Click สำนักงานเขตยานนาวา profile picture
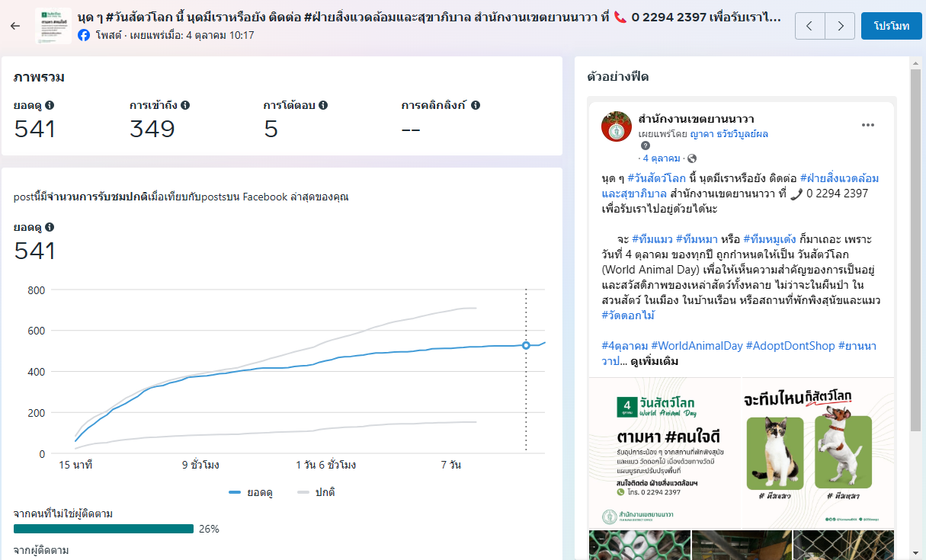The height and width of the screenshot is (560, 926). 616,126
